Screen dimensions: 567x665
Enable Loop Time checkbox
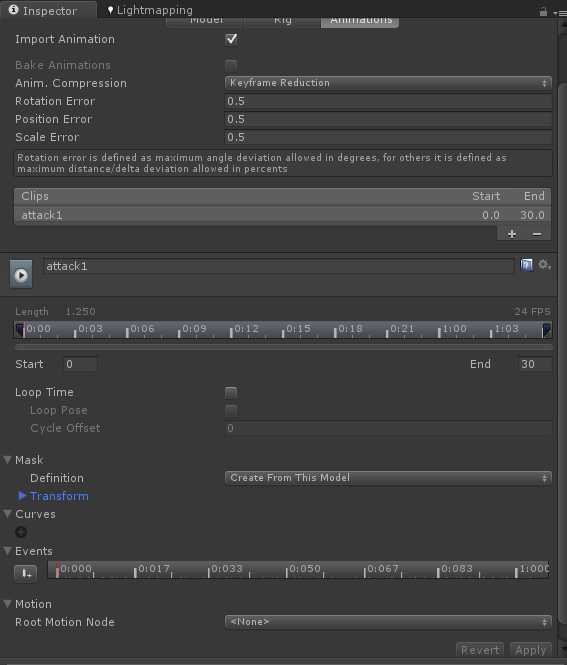point(231,392)
